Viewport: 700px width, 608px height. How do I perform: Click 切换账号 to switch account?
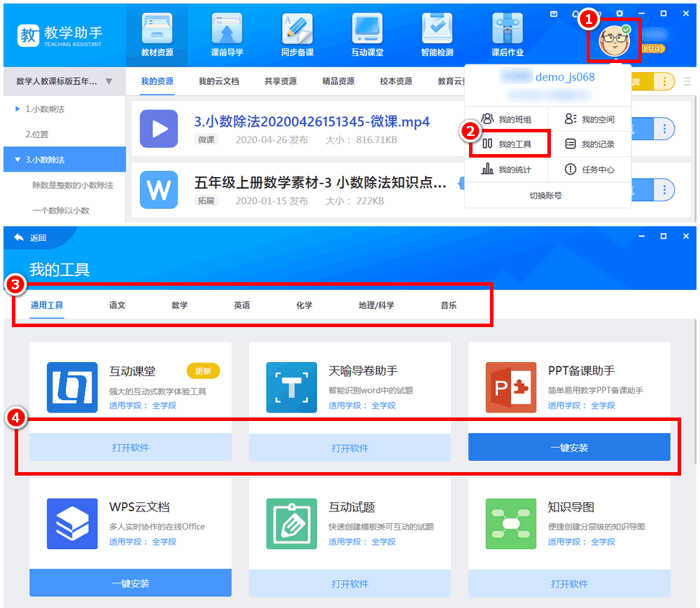click(x=545, y=195)
